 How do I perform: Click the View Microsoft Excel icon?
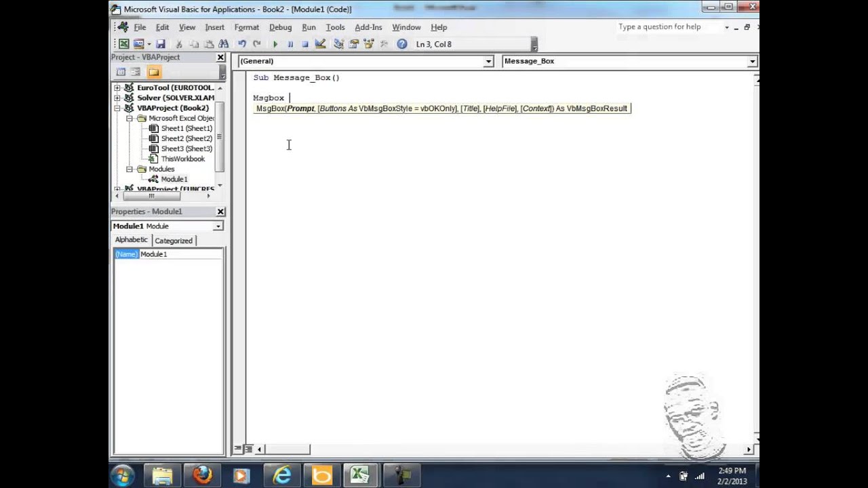(x=124, y=44)
